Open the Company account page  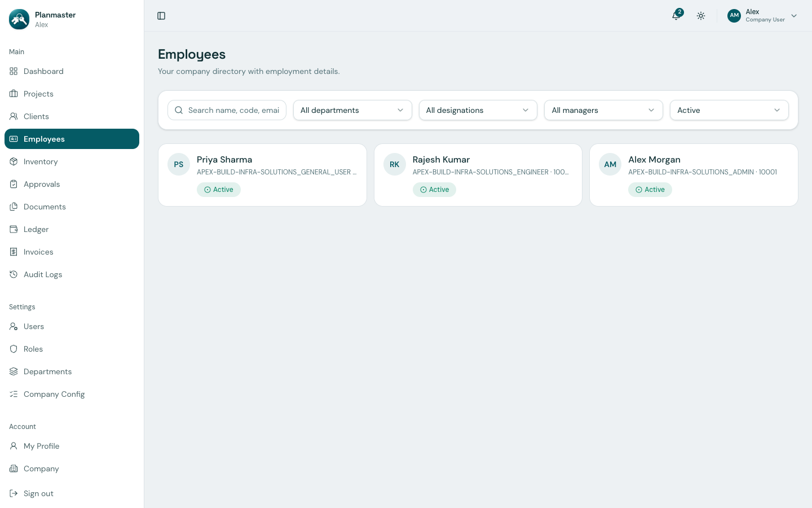tap(72, 468)
